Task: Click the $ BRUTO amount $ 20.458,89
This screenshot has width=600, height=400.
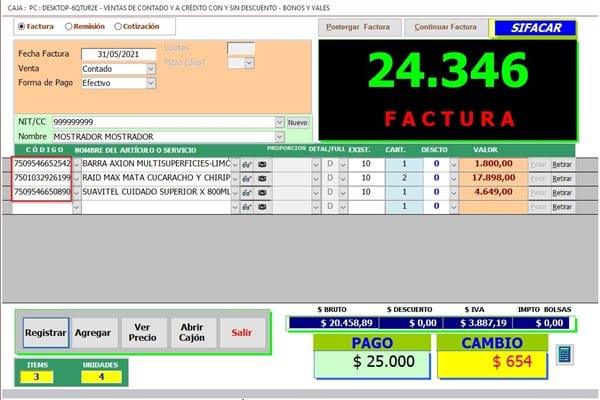Action: click(334, 323)
